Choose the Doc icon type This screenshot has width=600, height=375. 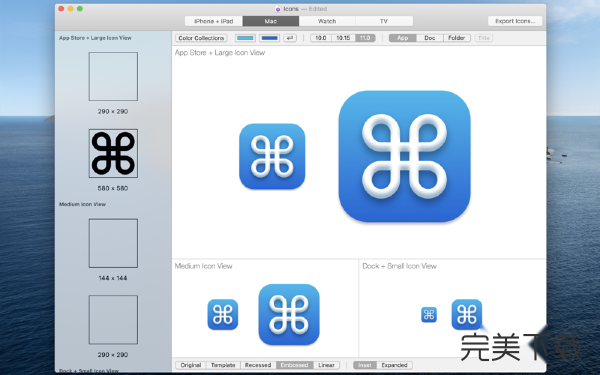(x=430, y=38)
